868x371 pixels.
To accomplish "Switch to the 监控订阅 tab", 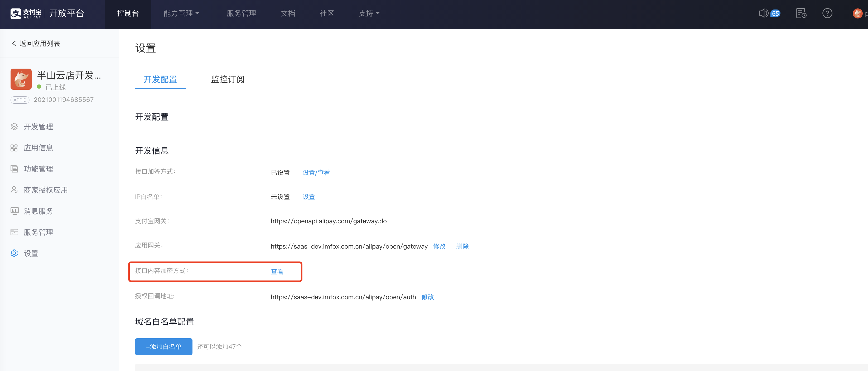I will point(228,80).
